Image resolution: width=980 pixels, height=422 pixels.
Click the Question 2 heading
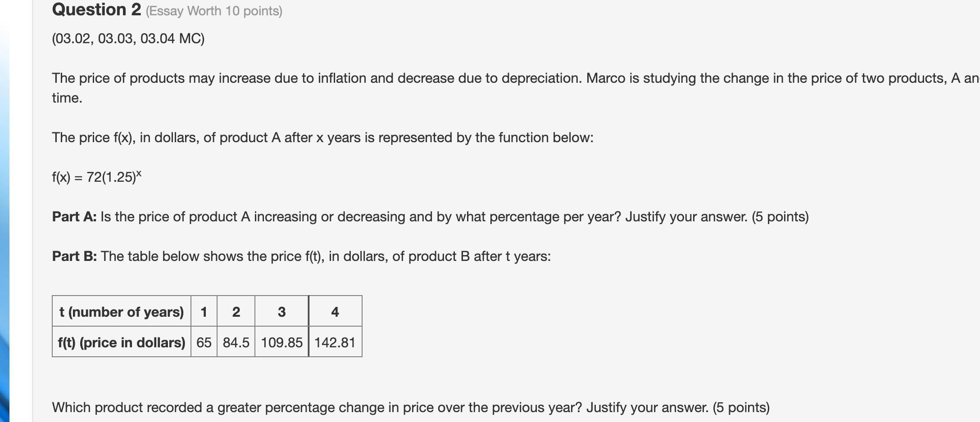96,10
